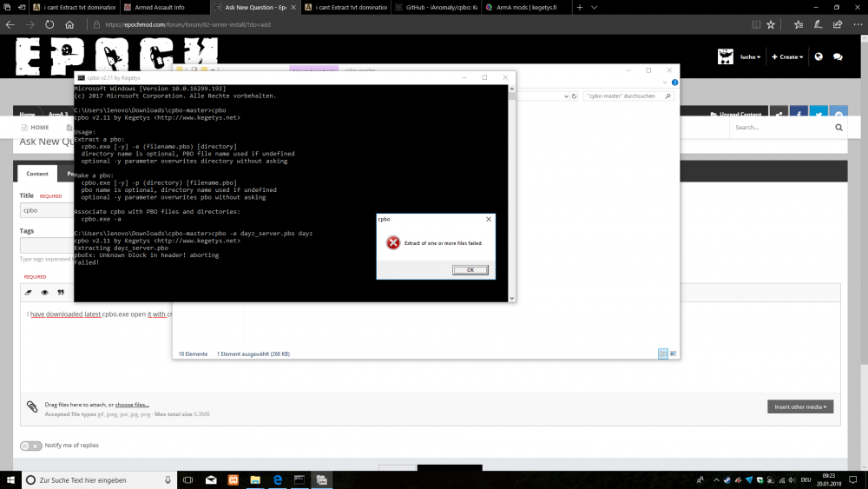The image size is (868, 489).
Task: Open the web notes pen tool
Action: (818, 24)
